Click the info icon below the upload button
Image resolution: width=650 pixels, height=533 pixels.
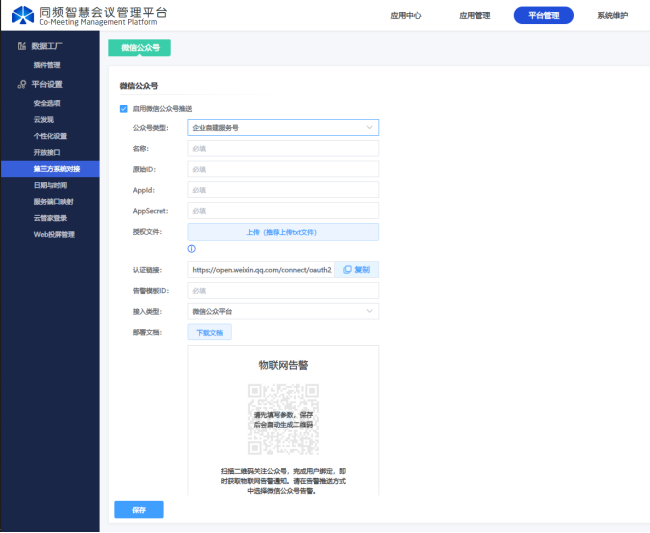[191, 249]
